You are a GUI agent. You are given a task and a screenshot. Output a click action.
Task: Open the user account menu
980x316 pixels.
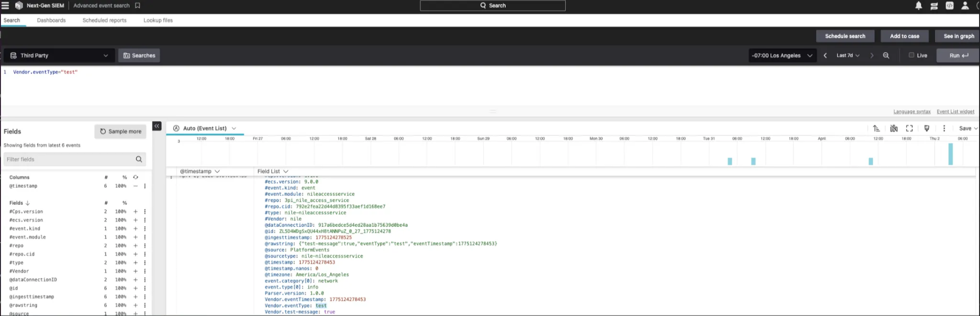point(965,6)
